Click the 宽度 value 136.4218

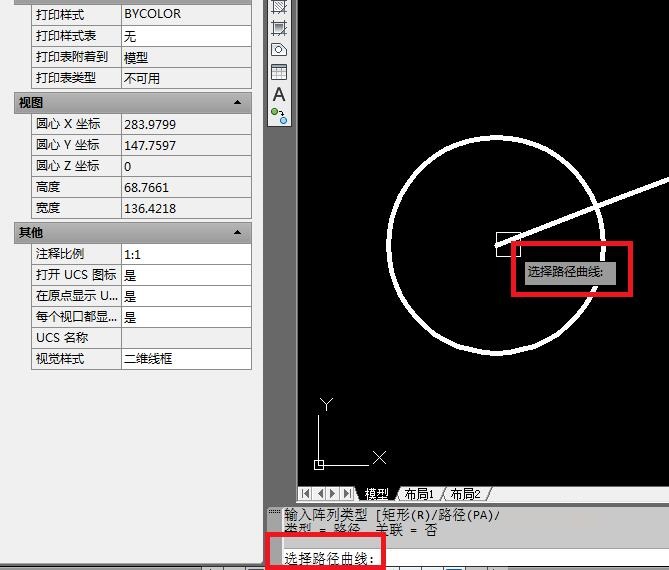(x=186, y=208)
